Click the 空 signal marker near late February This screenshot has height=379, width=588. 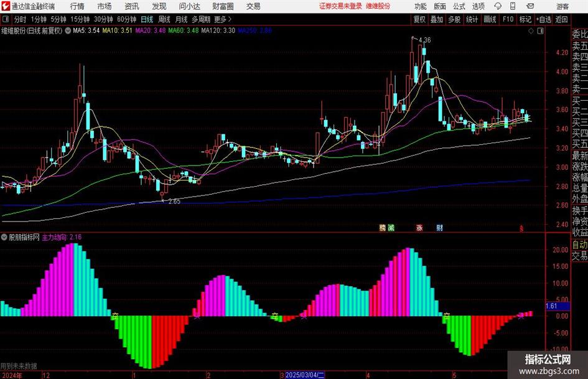click(x=275, y=316)
